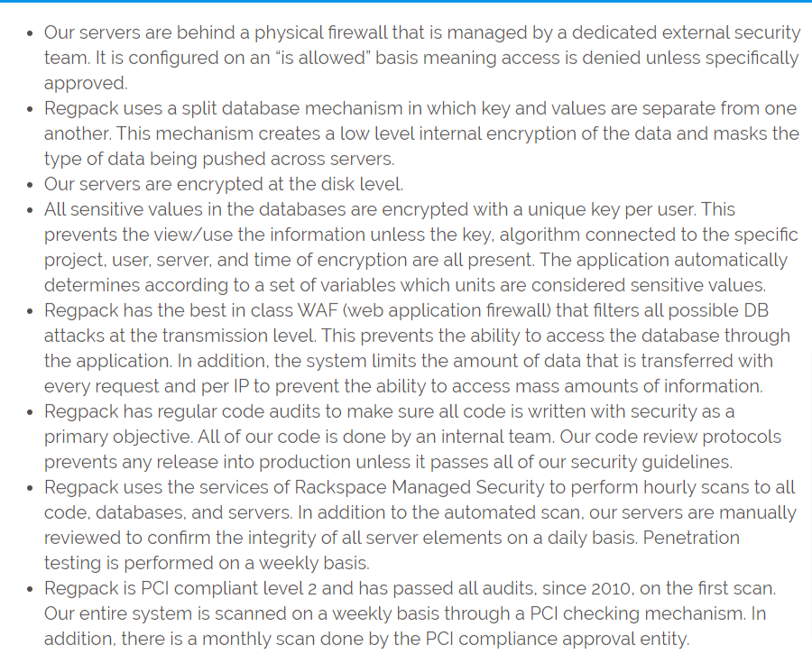Viewport: 812px width, 655px height.
Task: Click the line about disk level encryption
Action: pos(224,184)
